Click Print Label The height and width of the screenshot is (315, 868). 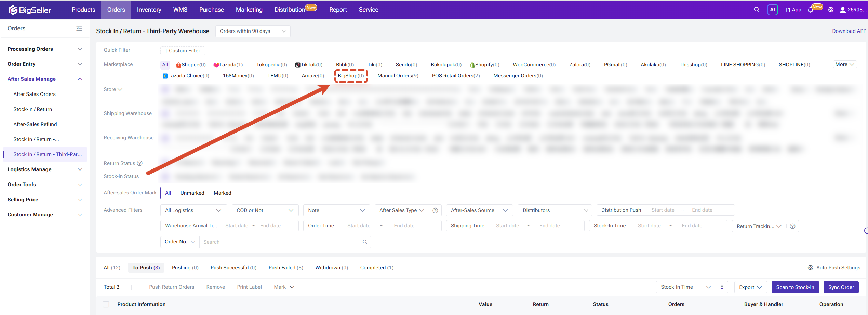250,287
